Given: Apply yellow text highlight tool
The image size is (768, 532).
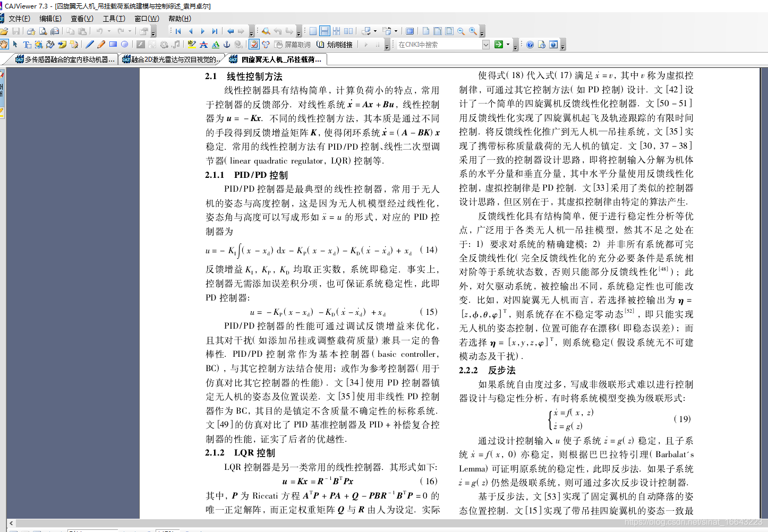Looking at the screenshot, I should click(192, 45).
